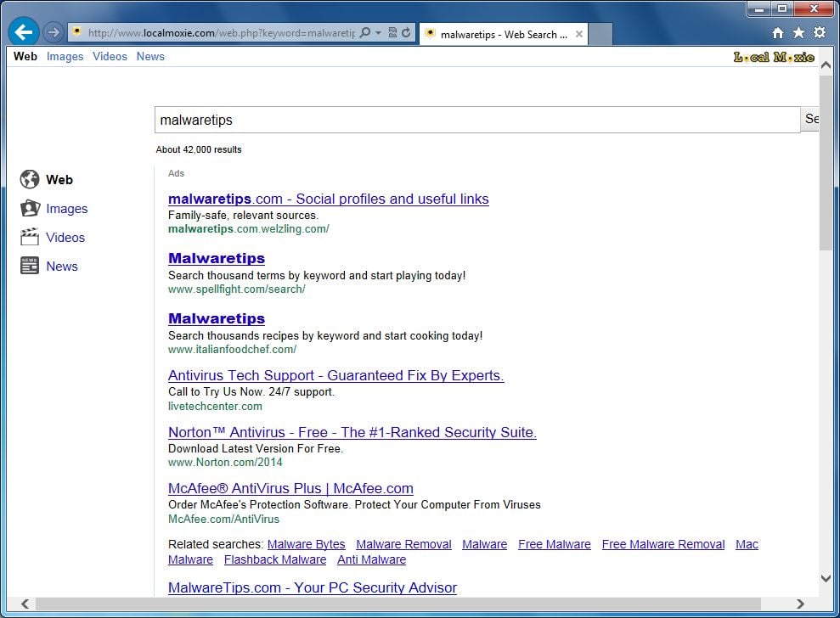The width and height of the screenshot is (840, 618).
Task: Switch to the top Videos tab
Action: pyautogui.click(x=110, y=56)
